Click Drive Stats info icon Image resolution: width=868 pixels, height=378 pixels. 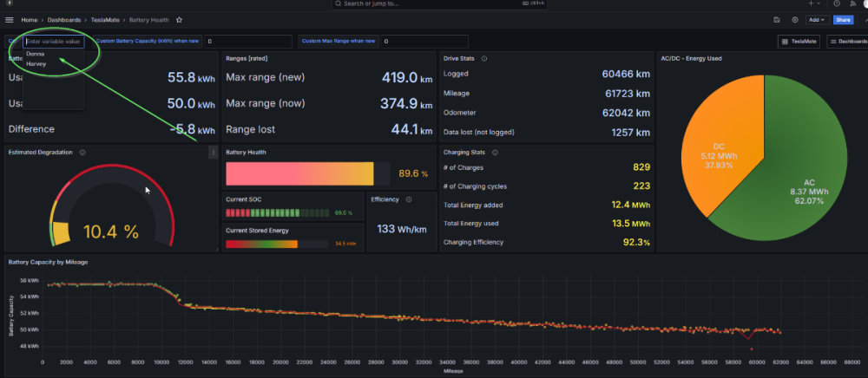483,59
